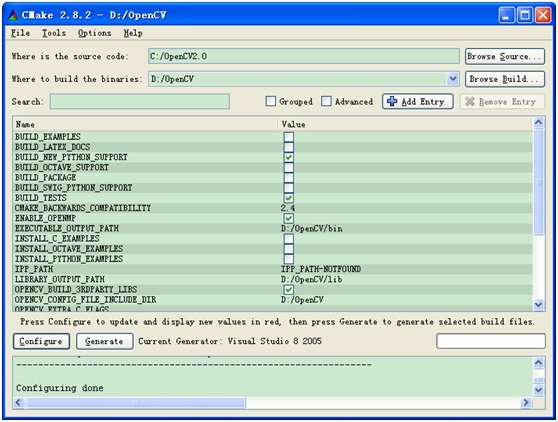Click 'Configuring done' log line

[x=60, y=388]
